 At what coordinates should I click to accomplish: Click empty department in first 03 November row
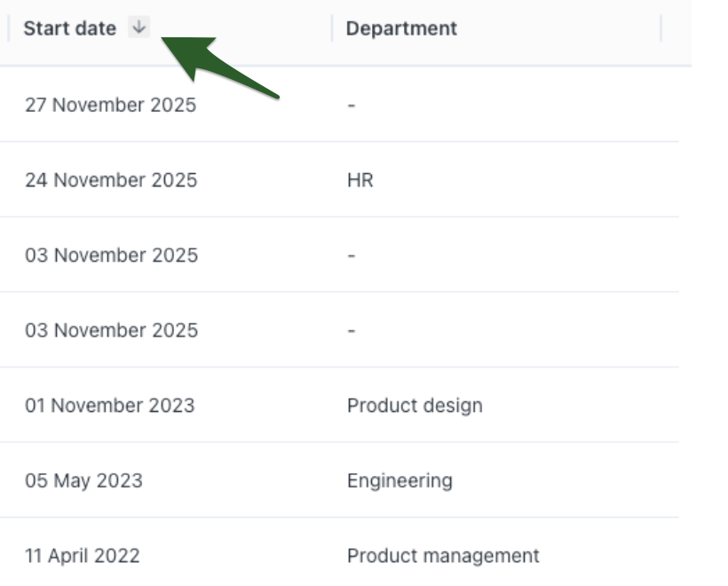(352, 256)
